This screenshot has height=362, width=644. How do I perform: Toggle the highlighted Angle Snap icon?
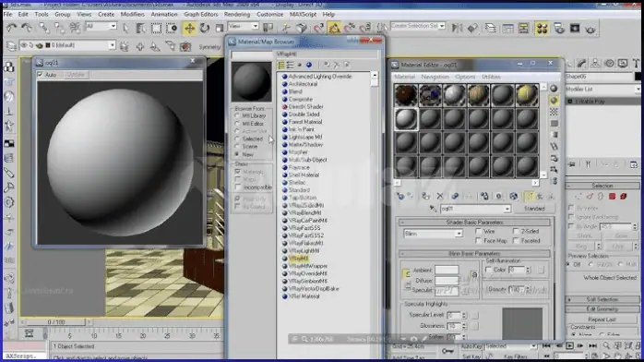[x=334, y=28]
